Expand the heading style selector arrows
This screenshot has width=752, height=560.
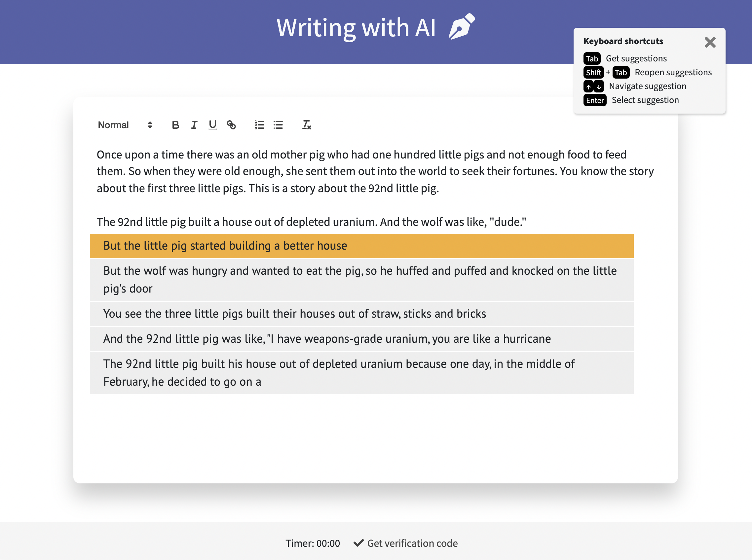click(x=150, y=125)
